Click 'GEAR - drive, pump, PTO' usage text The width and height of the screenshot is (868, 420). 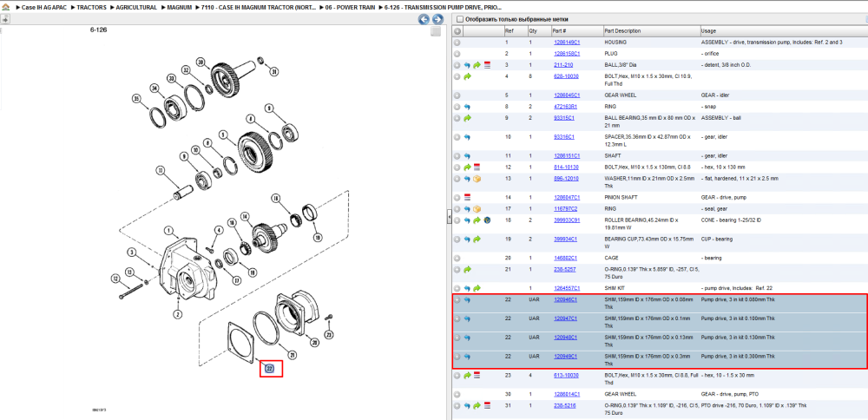731,395
